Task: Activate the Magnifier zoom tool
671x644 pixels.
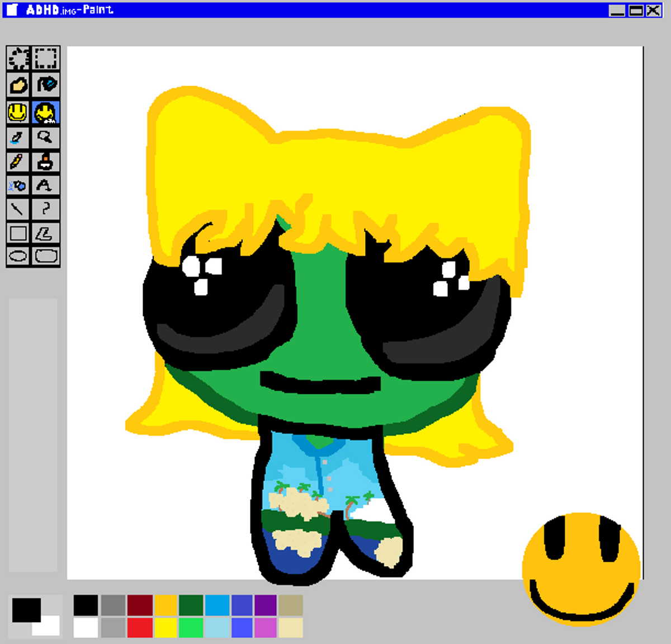Action: 46,137
